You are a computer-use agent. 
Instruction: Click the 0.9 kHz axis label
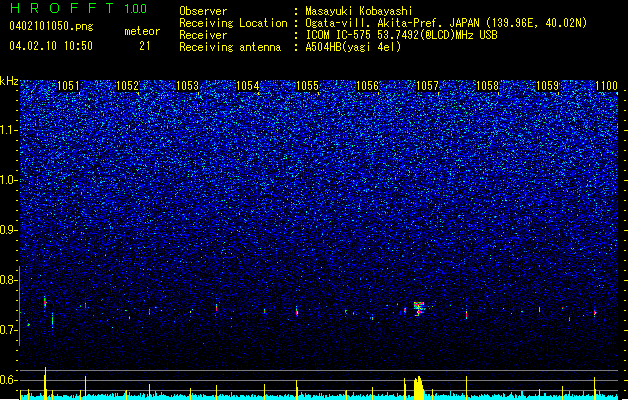tap(8, 229)
